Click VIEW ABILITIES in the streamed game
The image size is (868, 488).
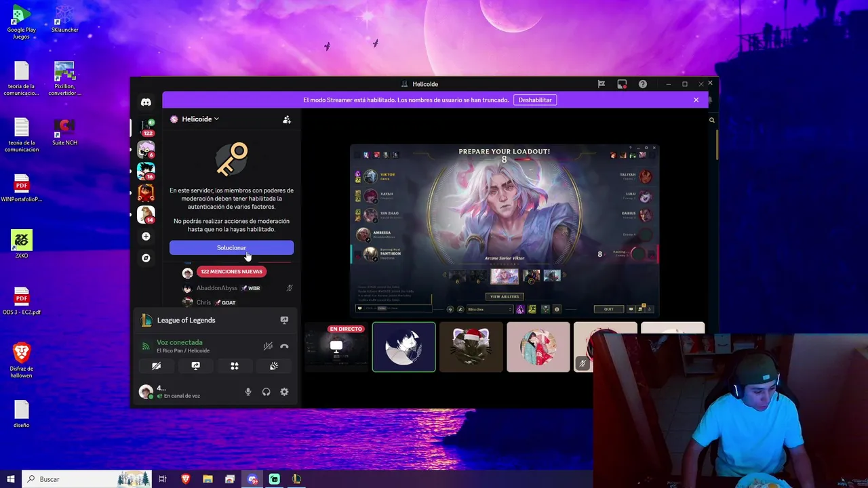pyautogui.click(x=505, y=296)
